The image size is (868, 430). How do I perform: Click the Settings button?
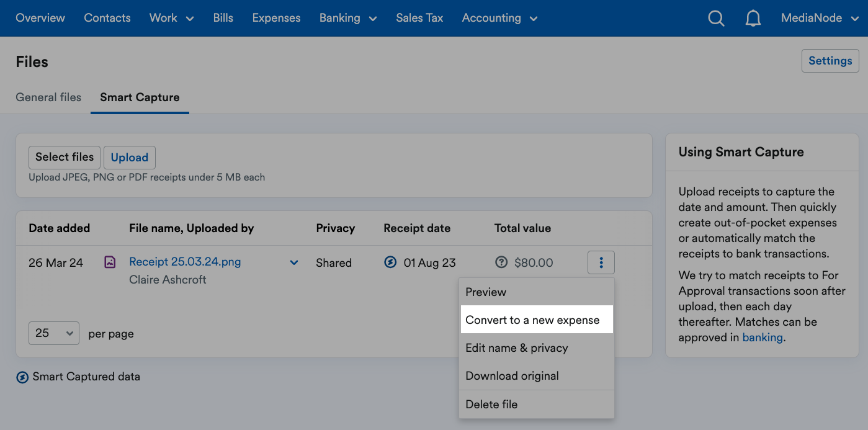[830, 60]
